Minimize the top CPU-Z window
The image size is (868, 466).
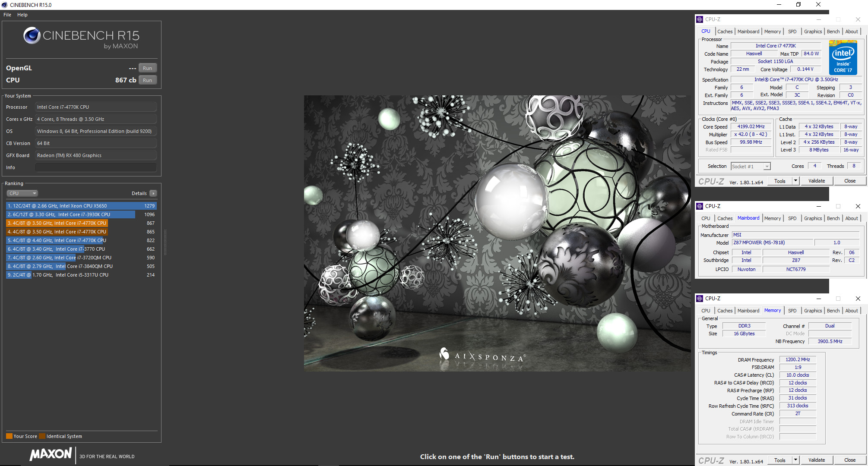click(x=818, y=19)
